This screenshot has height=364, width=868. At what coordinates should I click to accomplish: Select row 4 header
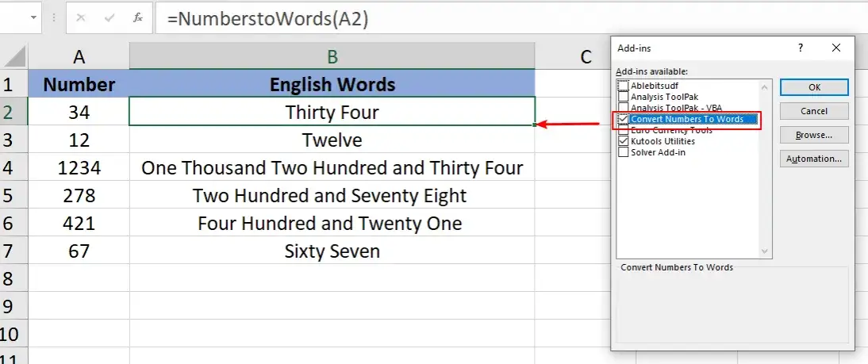coord(13,167)
